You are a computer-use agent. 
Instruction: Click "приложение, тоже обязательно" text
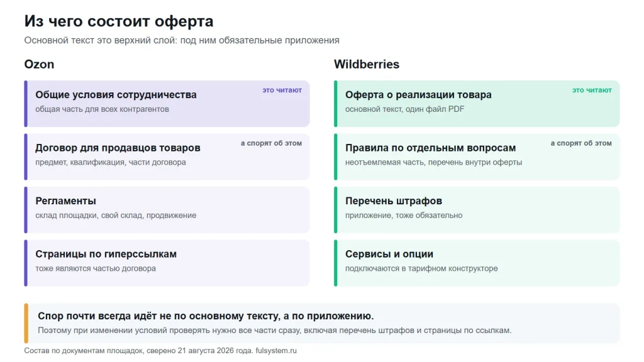pos(404,216)
